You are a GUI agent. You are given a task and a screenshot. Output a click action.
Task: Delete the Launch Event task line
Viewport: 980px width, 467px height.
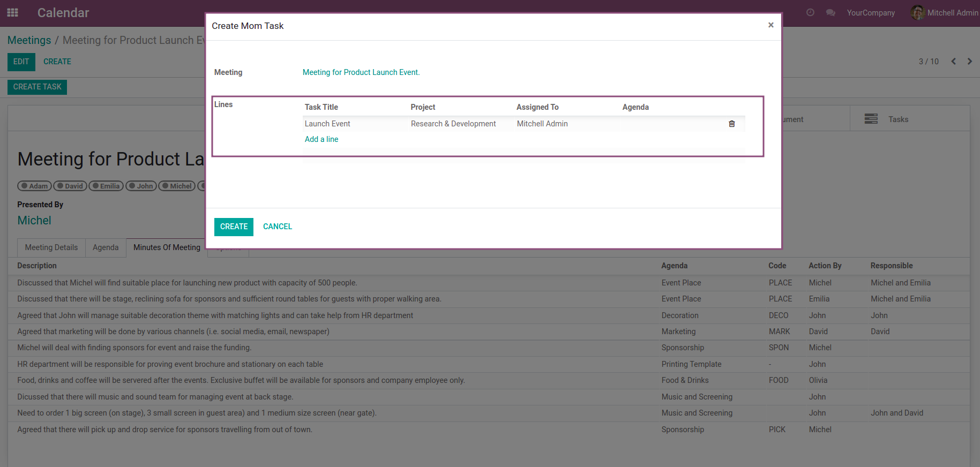(x=731, y=124)
